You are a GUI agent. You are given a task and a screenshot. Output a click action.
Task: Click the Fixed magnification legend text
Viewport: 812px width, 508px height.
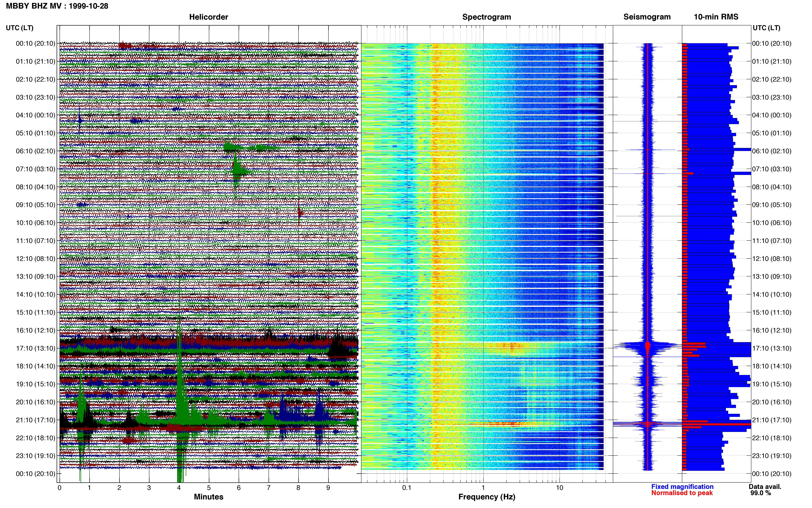tap(682, 486)
